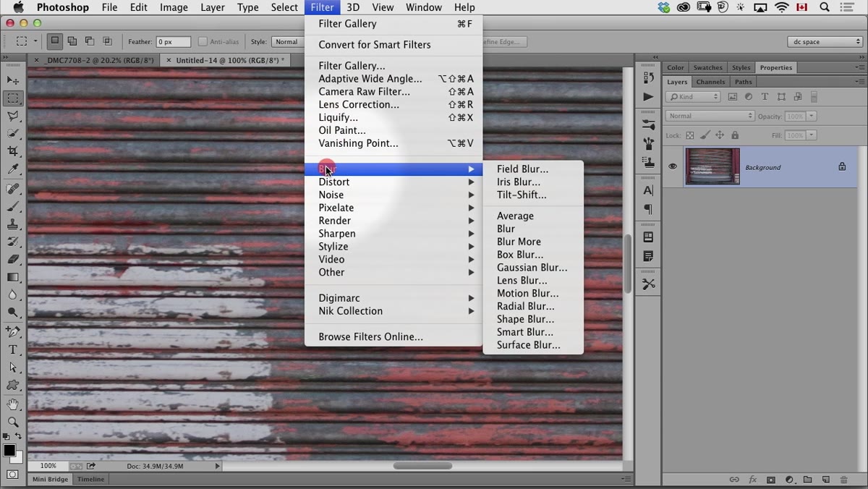Open the Timeline panel tab

[x=91, y=480]
